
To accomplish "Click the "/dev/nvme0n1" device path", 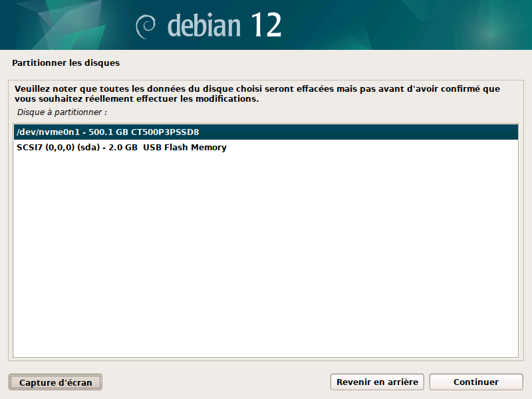I will (x=44, y=132).
